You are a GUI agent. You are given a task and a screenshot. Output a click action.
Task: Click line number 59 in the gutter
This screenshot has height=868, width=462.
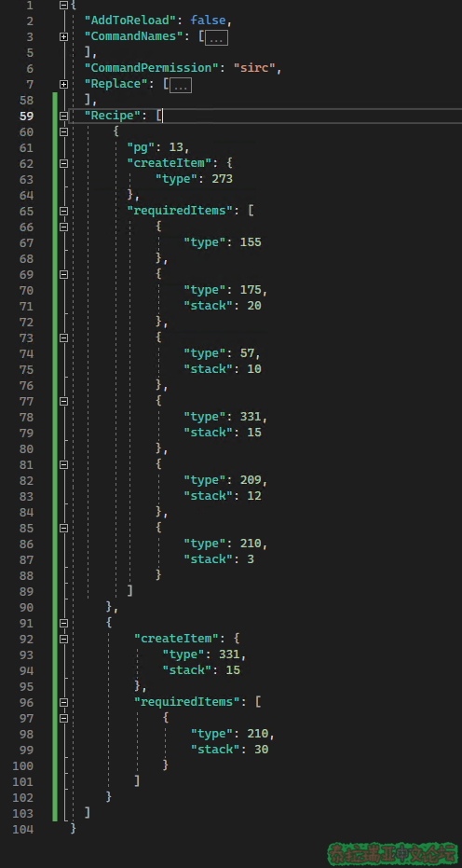tap(26, 117)
